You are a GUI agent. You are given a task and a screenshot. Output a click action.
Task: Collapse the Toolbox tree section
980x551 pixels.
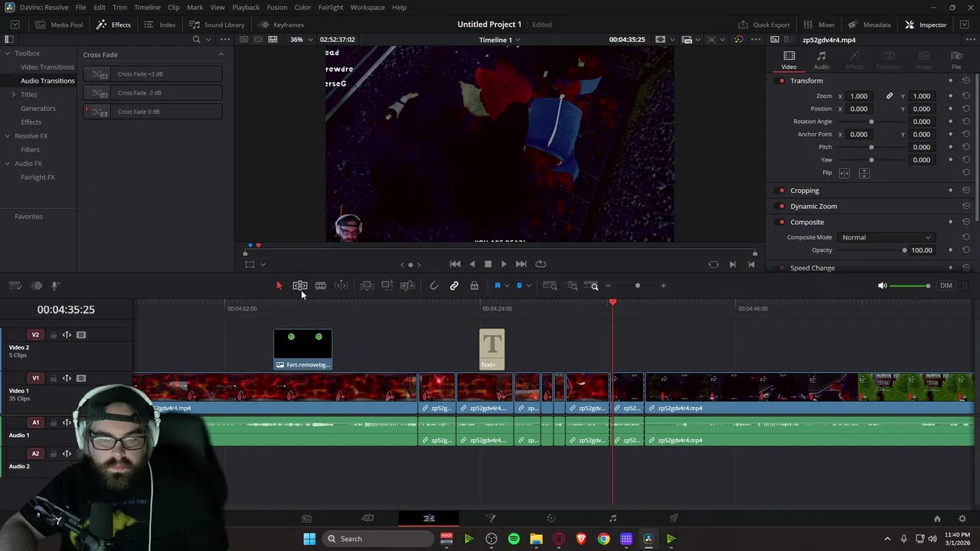pos(7,54)
